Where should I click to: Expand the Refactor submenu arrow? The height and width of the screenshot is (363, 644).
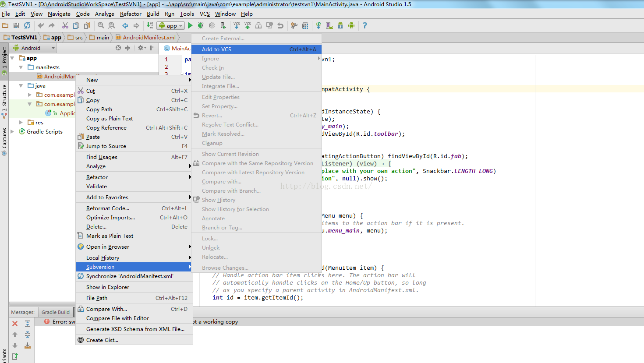190,177
